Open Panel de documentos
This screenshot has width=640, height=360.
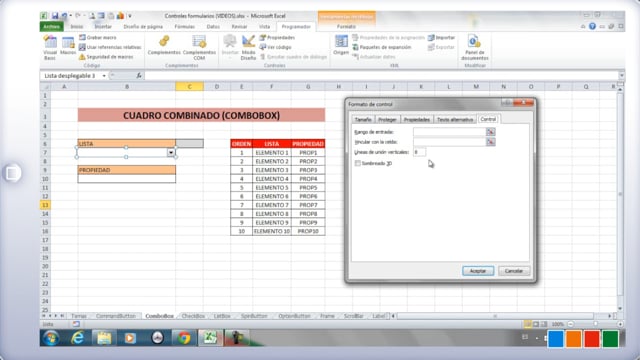pos(474,47)
